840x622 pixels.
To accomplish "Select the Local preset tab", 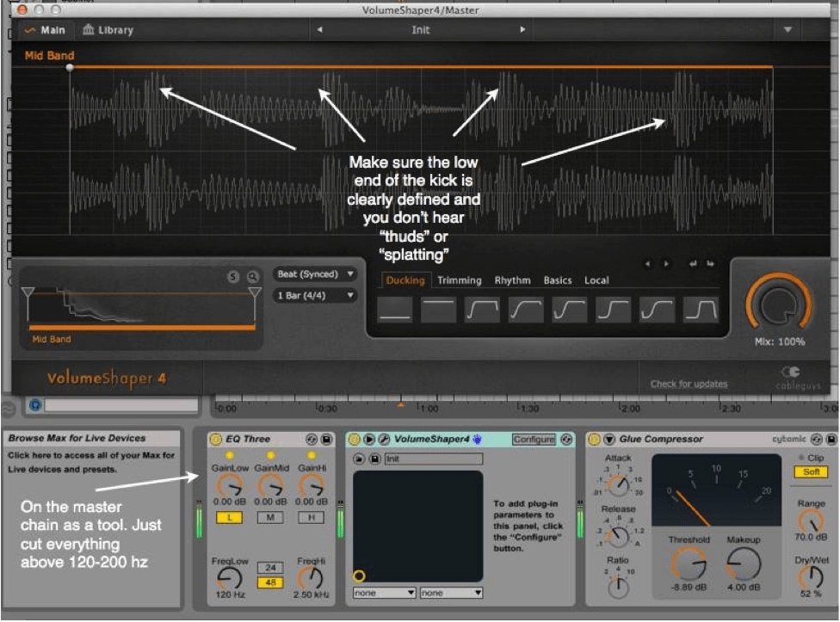I will tap(596, 280).
